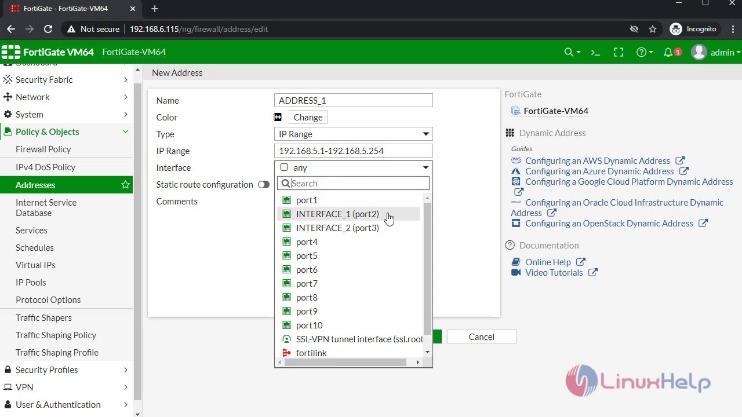Open Configuring an OpenStack Dynamic Address guide
The height and width of the screenshot is (417, 742).
pyautogui.click(x=609, y=223)
